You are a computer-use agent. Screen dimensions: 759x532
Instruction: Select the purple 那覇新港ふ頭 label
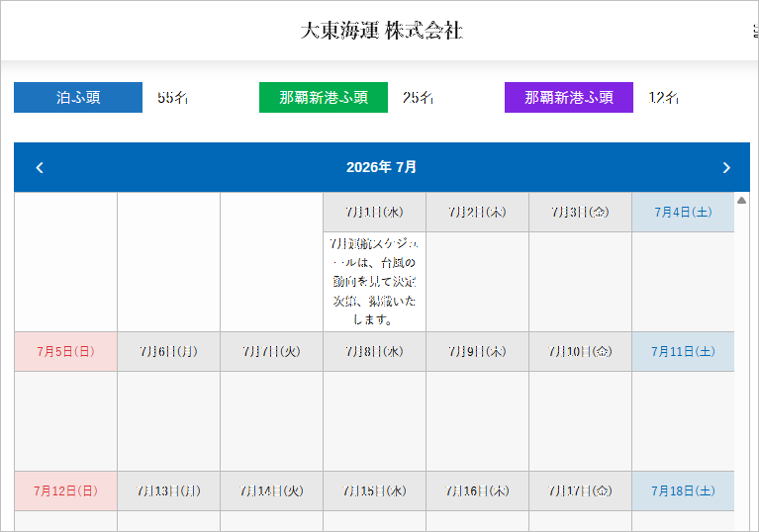[x=569, y=97]
